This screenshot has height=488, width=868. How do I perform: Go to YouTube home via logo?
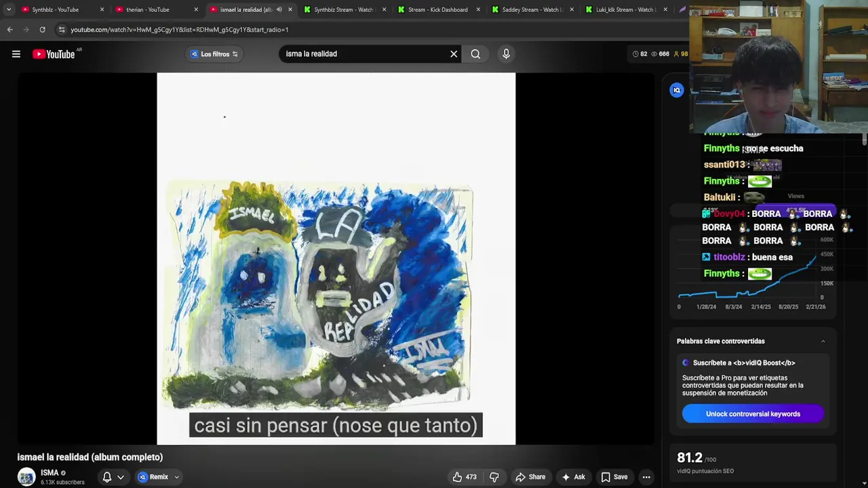click(x=54, y=54)
